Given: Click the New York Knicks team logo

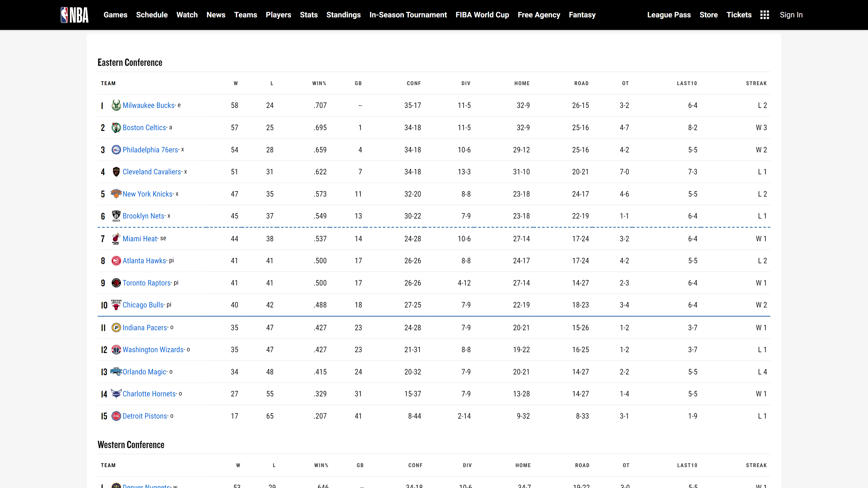Looking at the screenshot, I should [116, 194].
